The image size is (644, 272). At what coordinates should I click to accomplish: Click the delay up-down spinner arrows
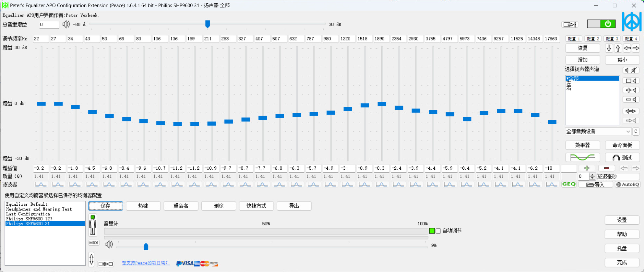[x=592, y=176]
